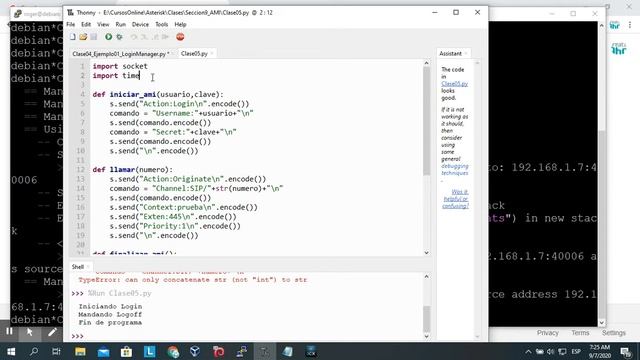
Task: Open the Clase05.py link in Assistant
Action: click(x=454, y=84)
